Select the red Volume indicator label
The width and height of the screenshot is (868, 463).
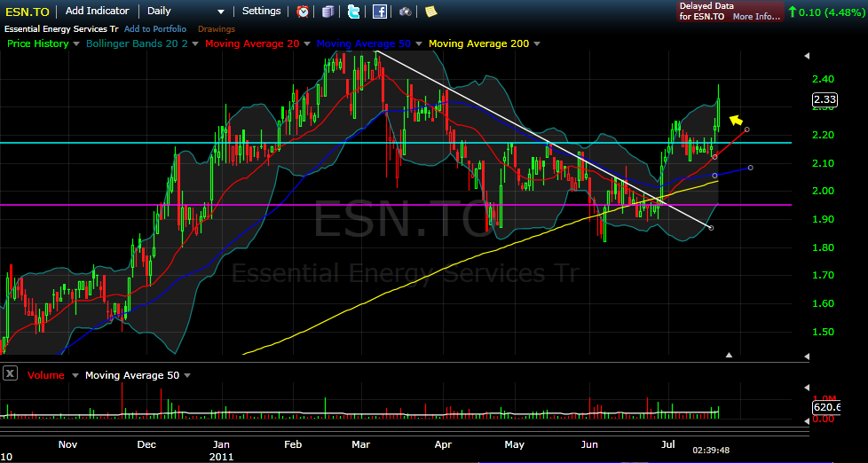[x=46, y=375]
